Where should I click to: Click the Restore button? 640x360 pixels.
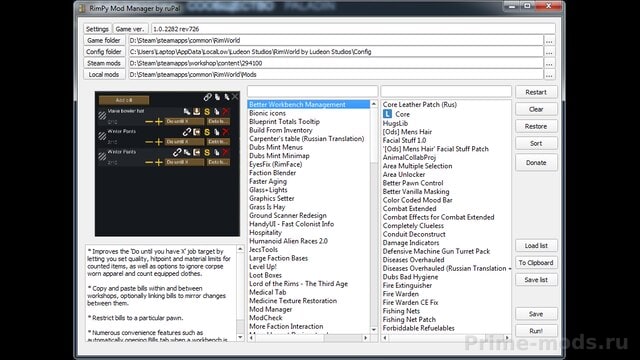[x=536, y=127]
